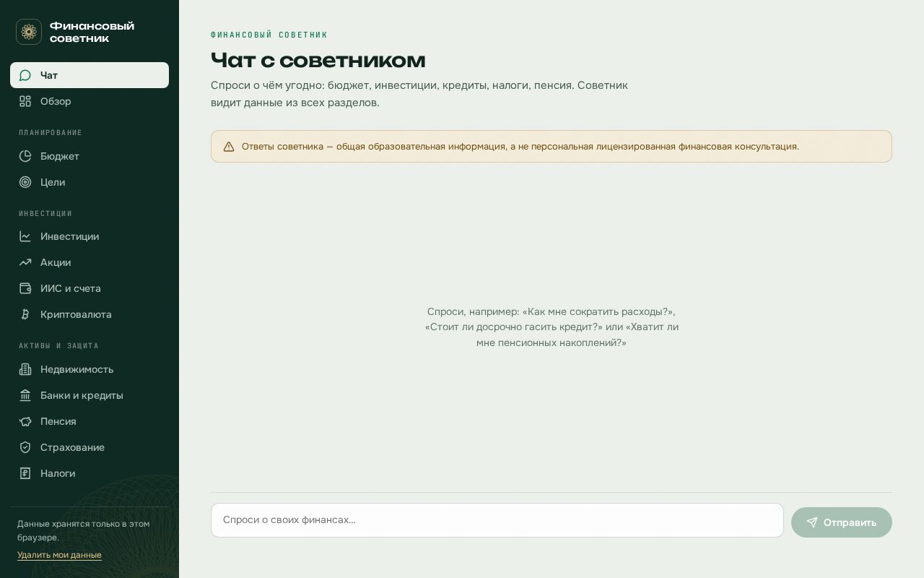Viewport: 924px width, 578px height.
Task: Click the receipt icon beside Налоги
Action: point(25,473)
